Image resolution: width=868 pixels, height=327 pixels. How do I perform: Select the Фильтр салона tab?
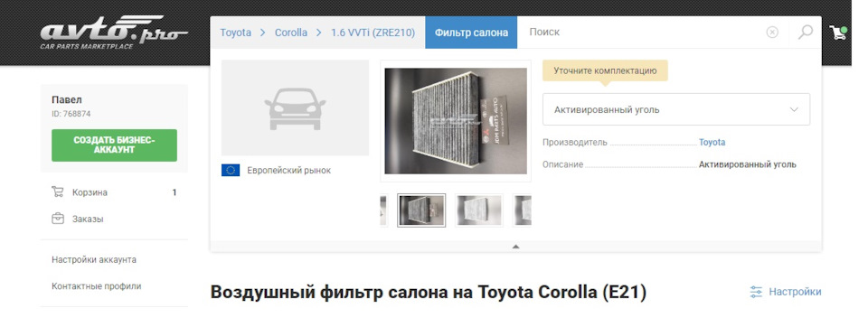pyautogui.click(x=471, y=33)
